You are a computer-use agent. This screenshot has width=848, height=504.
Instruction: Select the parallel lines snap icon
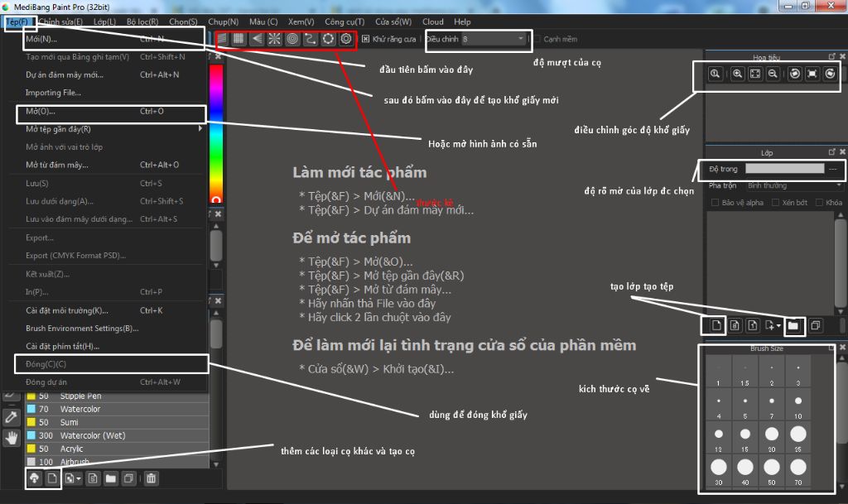click(x=221, y=39)
